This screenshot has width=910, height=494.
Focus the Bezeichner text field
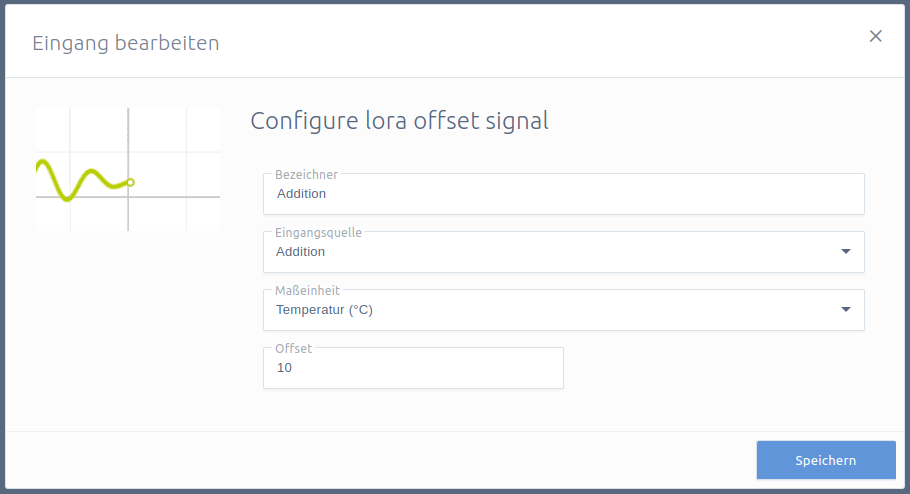tap(564, 194)
